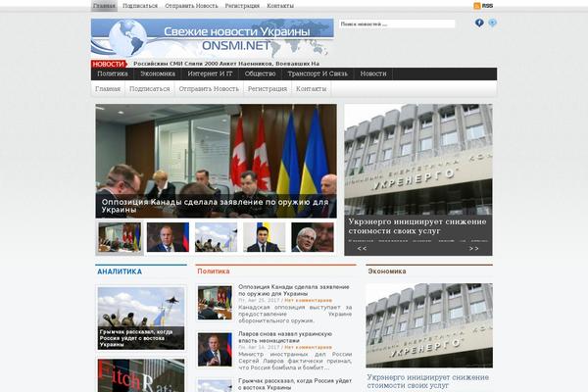The width and height of the screenshot is (588, 392).
Task: Select the first slider thumbnail with flags meeting
Action: tap(120, 237)
